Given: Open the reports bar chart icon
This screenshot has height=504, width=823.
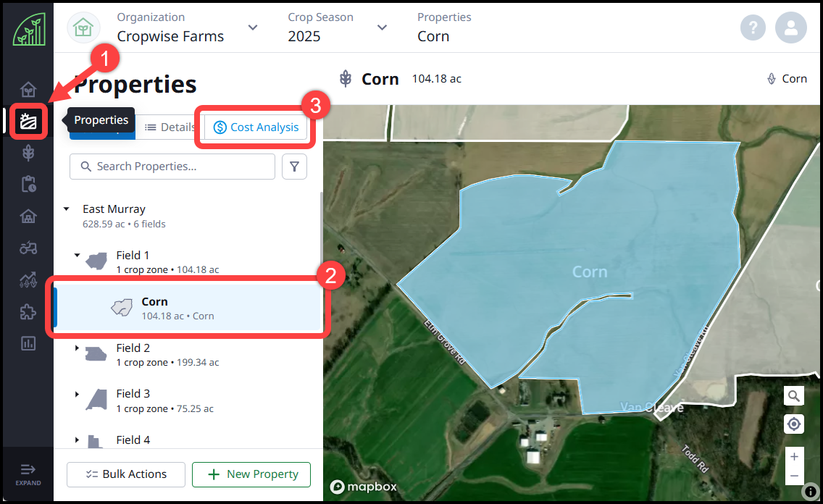Looking at the screenshot, I should pos(28,343).
